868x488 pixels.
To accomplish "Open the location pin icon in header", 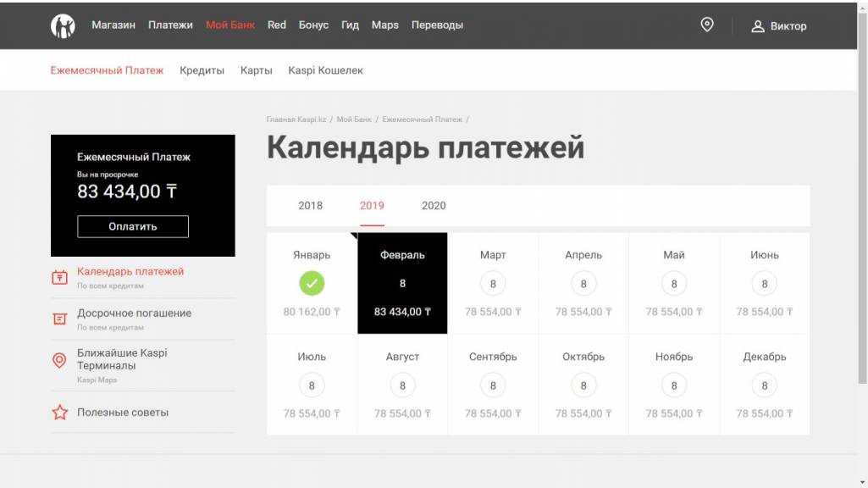I will (x=707, y=25).
